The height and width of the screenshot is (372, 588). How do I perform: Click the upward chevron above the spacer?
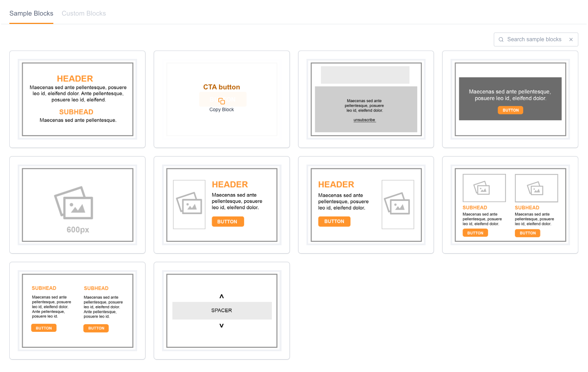[221, 296]
